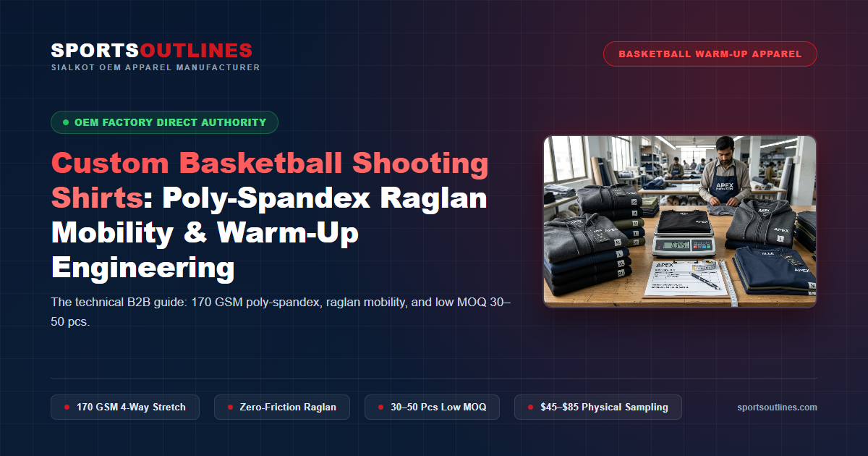Click the 170 GSM 4-Way Stretch chip

point(125,408)
